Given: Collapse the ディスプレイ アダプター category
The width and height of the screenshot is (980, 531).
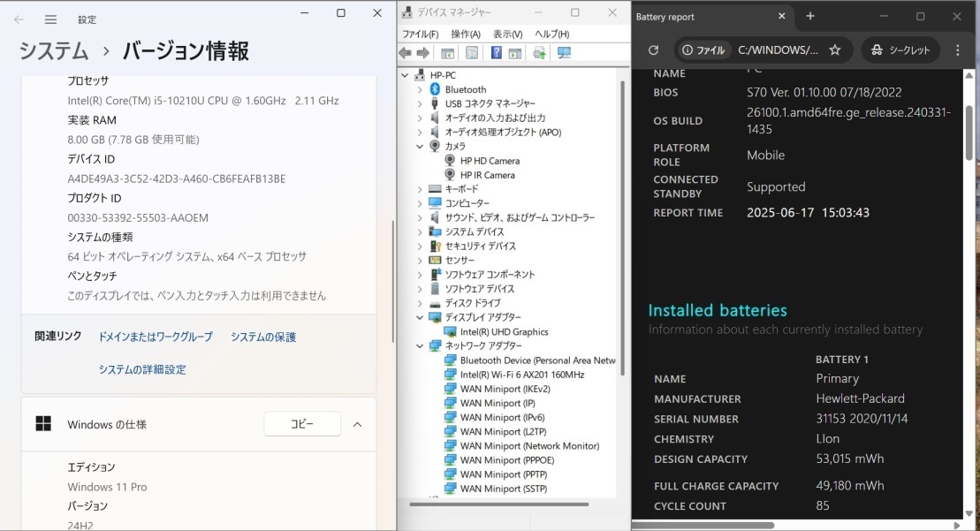Looking at the screenshot, I should (x=420, y=317).
